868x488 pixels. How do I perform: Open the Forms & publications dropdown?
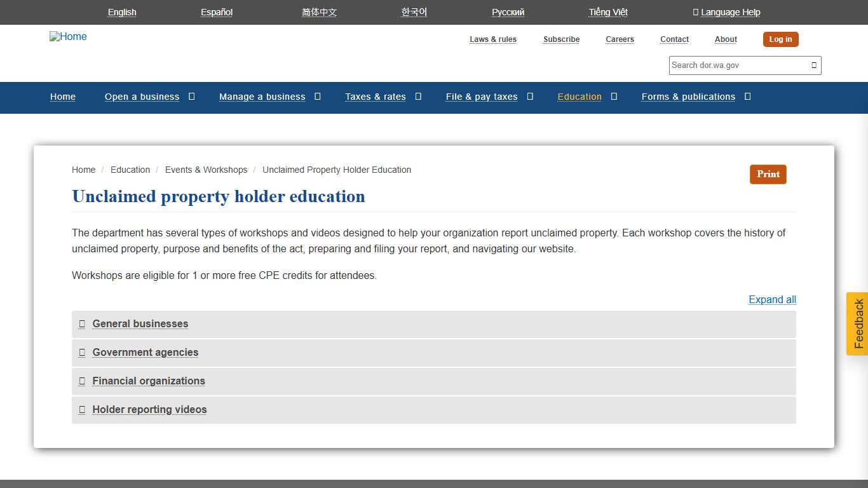pyautogui.click(x=748, y=97)
